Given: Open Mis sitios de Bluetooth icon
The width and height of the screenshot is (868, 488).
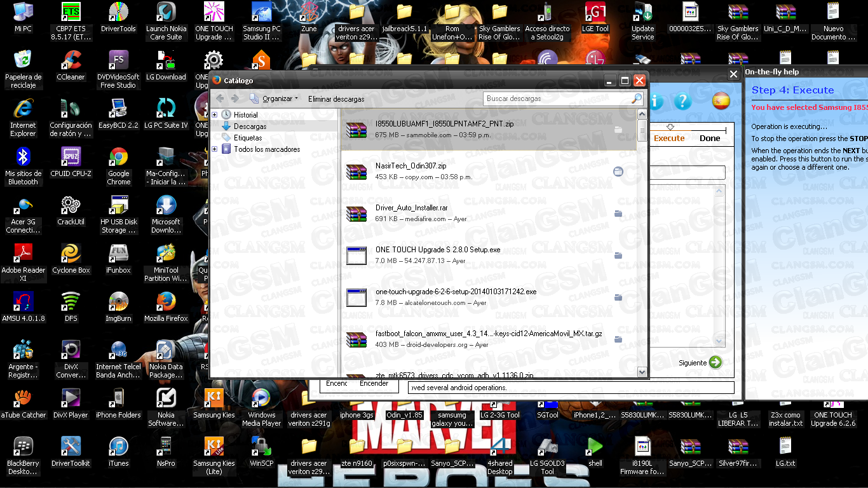Looking at the screenshot, I should point(23,166).
